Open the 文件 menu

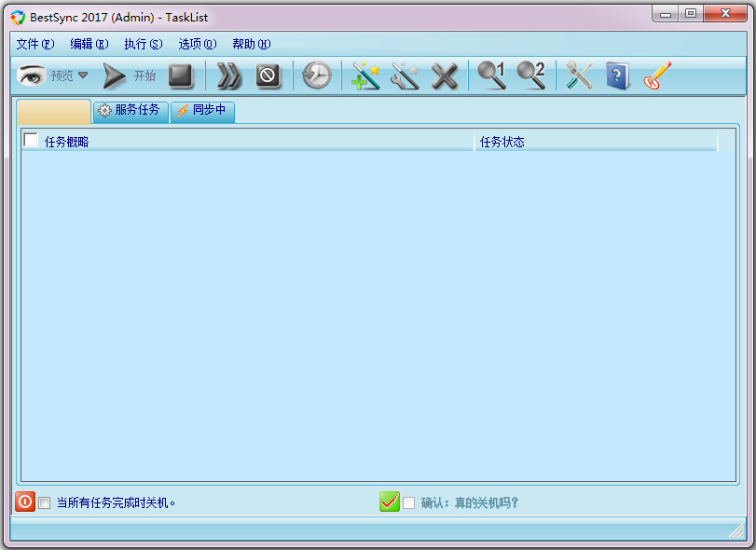(x=34, y=44)
